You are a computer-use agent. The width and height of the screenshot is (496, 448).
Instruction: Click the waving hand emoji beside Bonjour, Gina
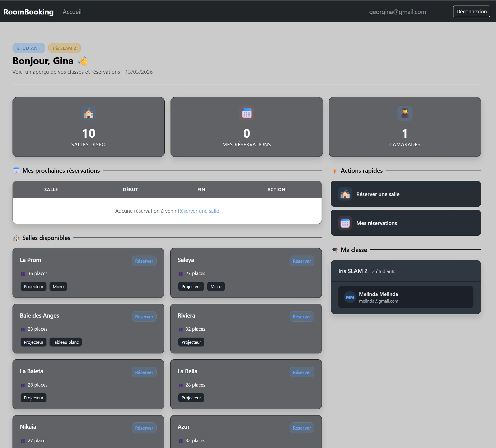pyautogui.click(x=83, y=61)
